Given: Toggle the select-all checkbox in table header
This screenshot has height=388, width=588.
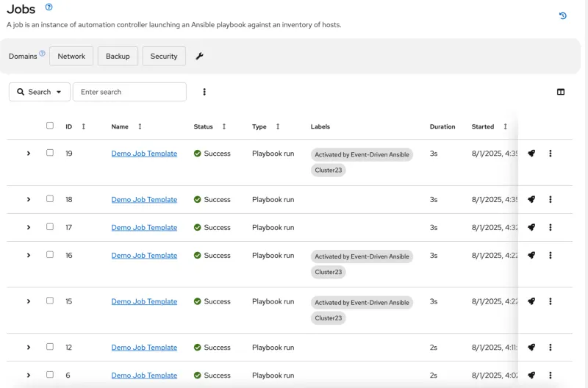Looking at the screenshot, I should click(x=50, y=126).
